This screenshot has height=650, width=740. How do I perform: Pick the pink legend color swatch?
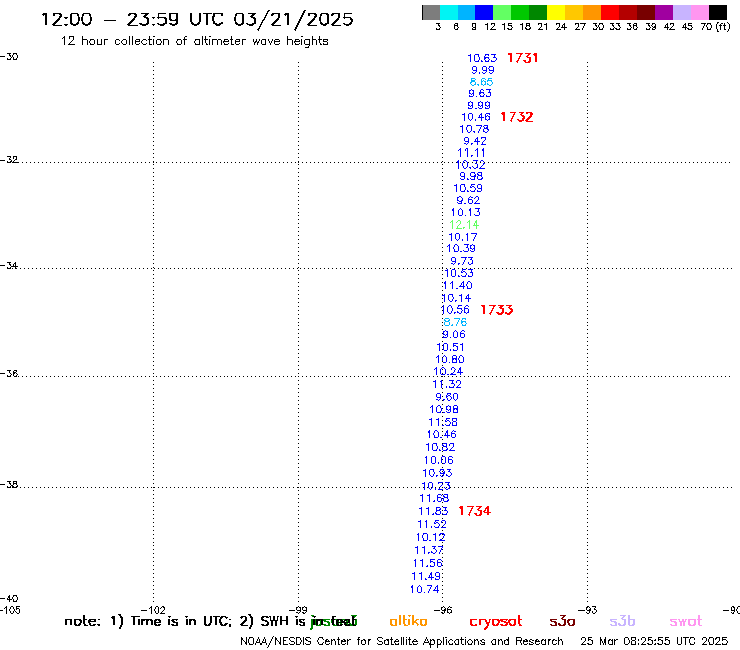(x=699, y=12)
